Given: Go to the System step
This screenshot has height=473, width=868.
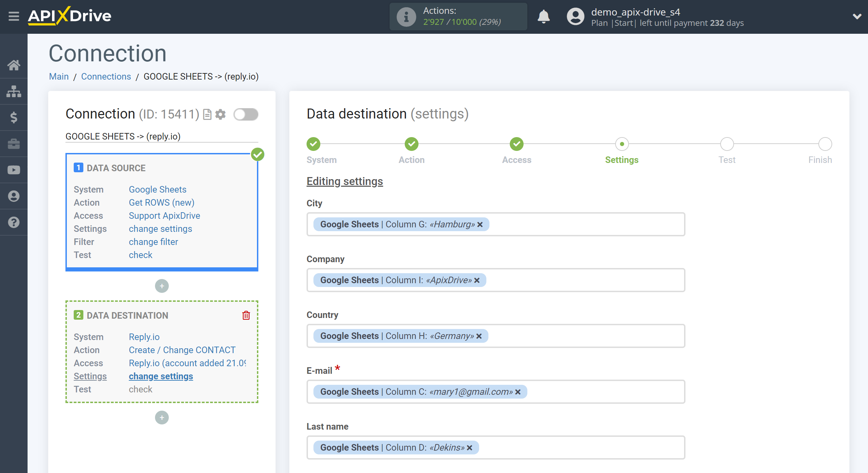Looking at the screenshot, I should coord(313,144).
